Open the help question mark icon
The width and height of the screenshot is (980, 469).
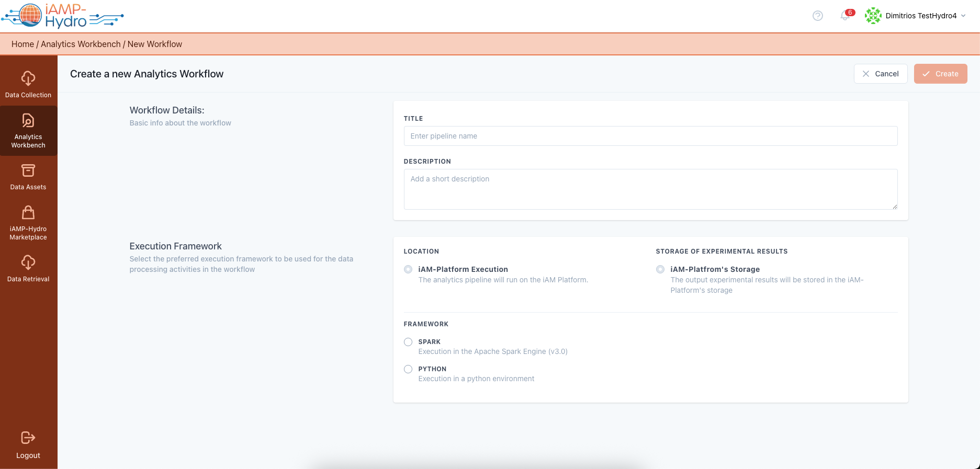(x=817, y=16)
